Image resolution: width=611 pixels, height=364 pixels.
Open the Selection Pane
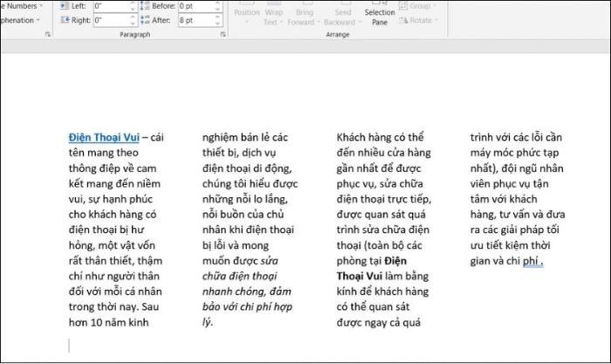click(x=380, y=14)
